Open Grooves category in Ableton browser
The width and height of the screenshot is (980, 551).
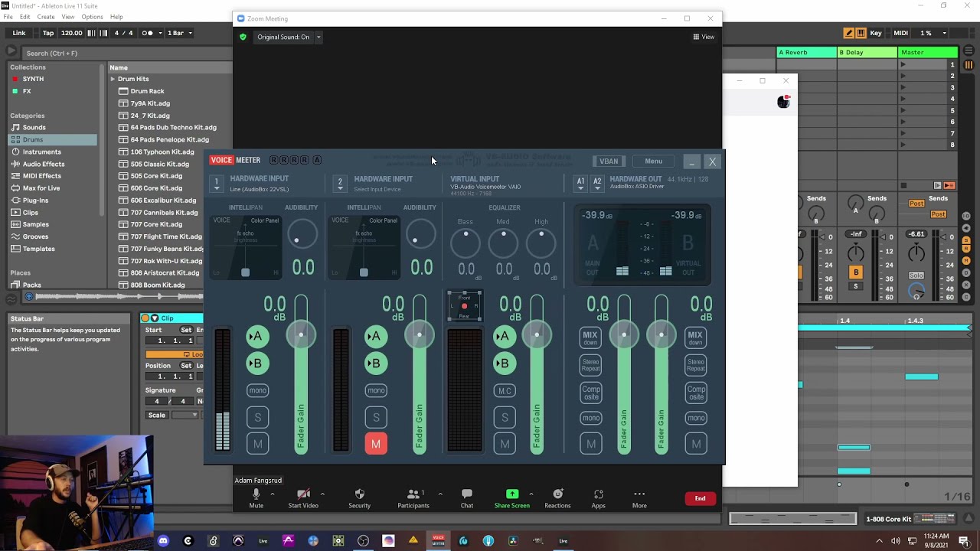click(x=35, y=236)
